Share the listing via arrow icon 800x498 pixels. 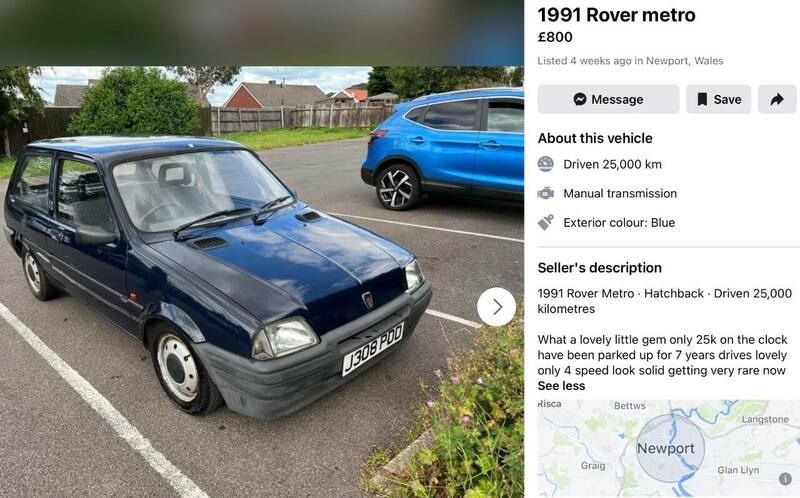coord(777,99)
